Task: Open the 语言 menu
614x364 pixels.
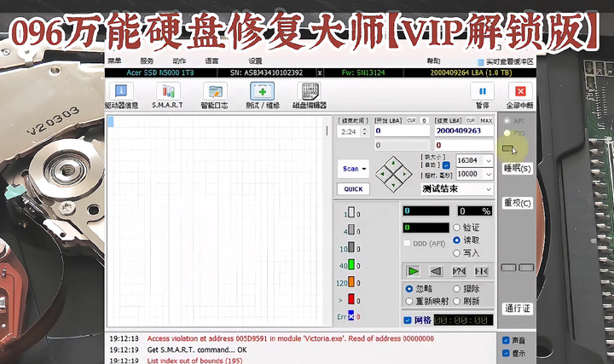Action: [211, 61]
